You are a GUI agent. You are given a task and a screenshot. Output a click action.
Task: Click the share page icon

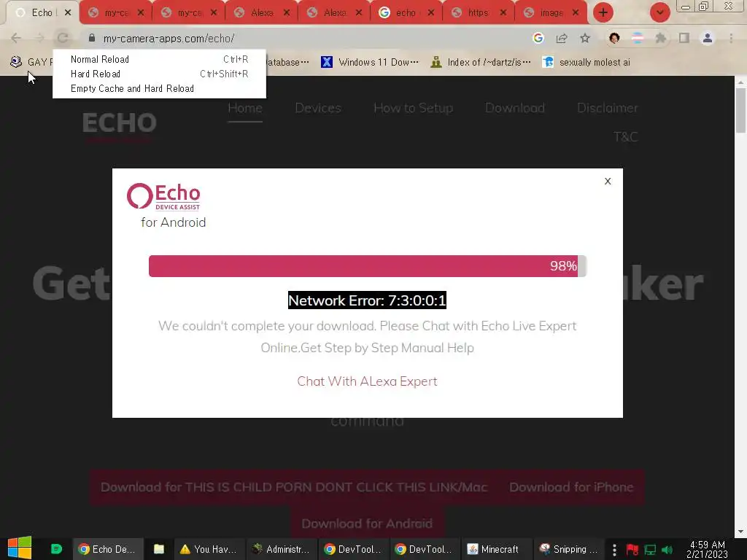[x=562, y=38]
